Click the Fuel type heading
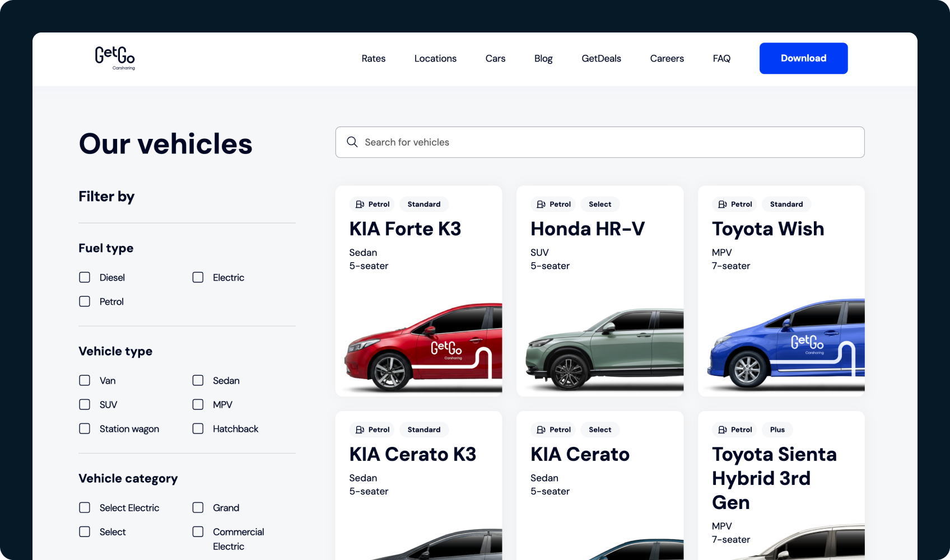Image resolution: width=950 pixels, height=560 pixels. click(106, 248)
